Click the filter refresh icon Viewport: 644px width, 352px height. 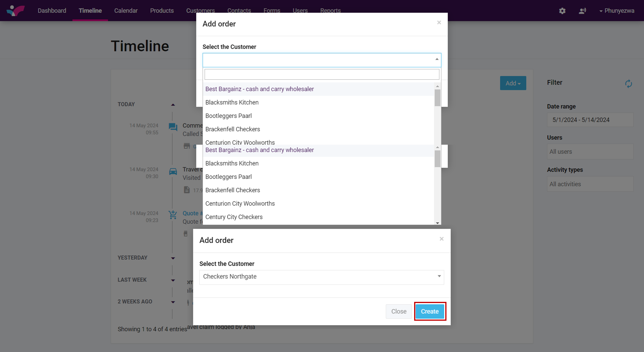click(x=628, y=84)
